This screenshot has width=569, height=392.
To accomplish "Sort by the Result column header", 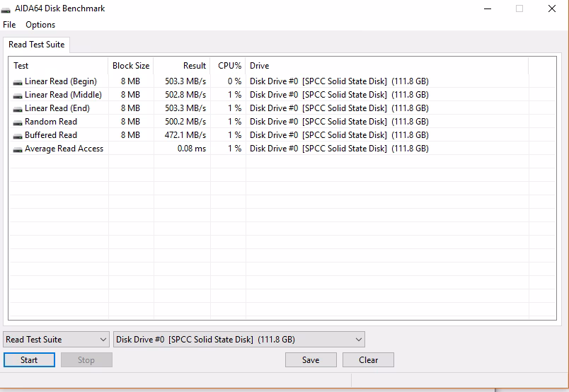I will (182, 66).
